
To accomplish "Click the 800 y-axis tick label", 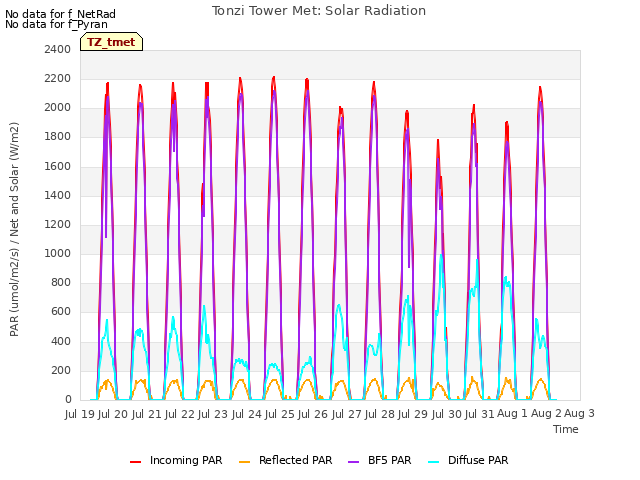I will [x=61, y=282].
